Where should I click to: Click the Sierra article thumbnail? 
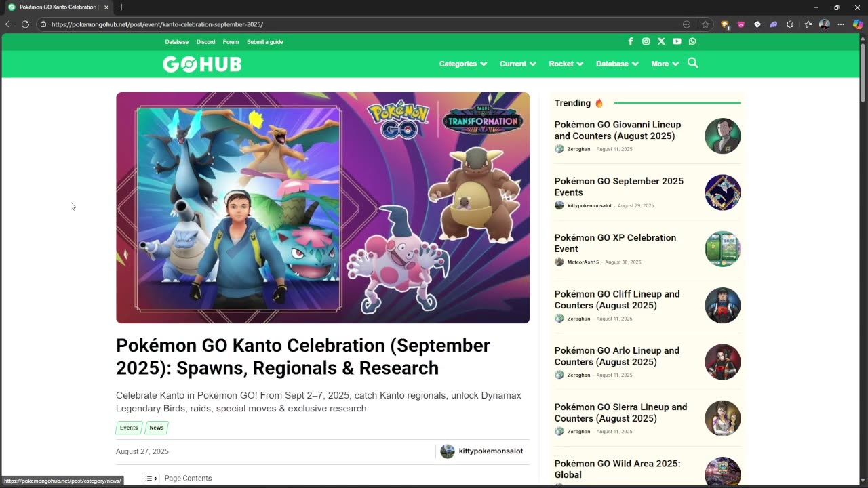point(723,418)
